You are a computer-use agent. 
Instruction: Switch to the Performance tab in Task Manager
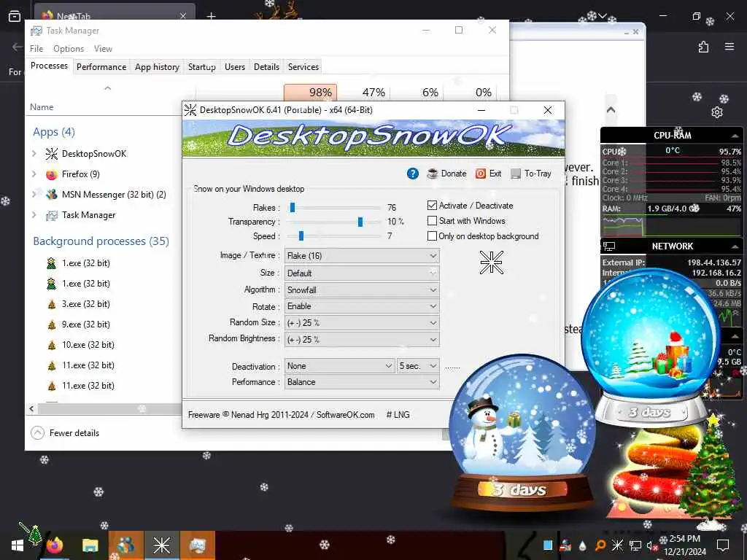tap(101, 66)
